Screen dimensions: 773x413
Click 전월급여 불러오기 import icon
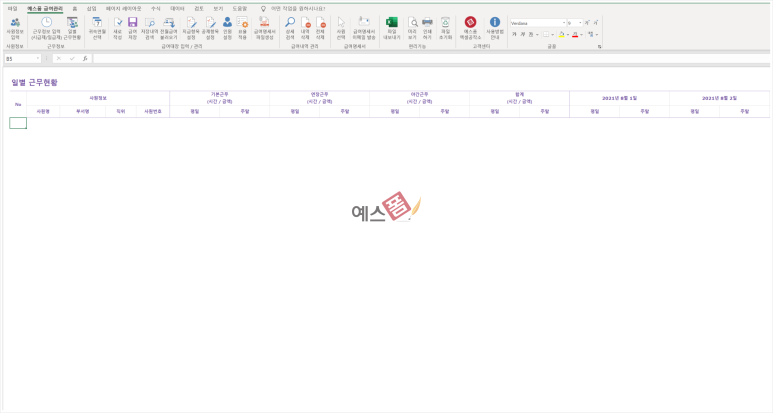pyautogui.click(x=169, y=23)
